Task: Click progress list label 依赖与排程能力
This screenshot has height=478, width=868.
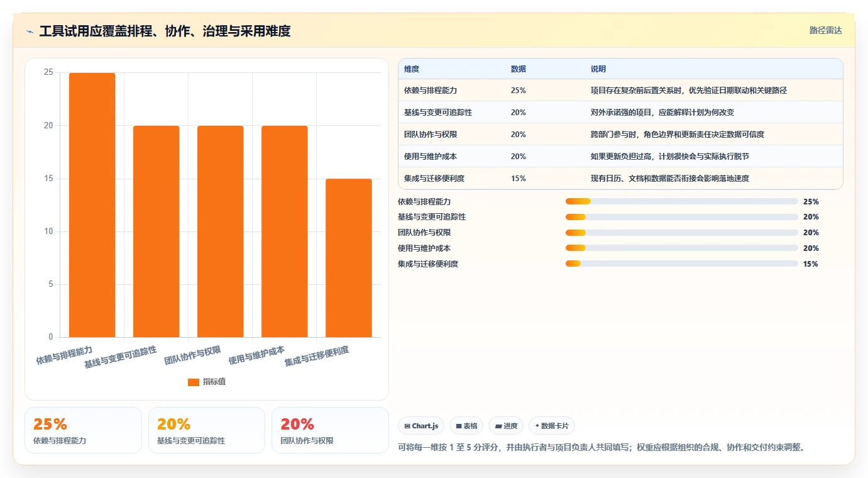Action: (424, 202)
